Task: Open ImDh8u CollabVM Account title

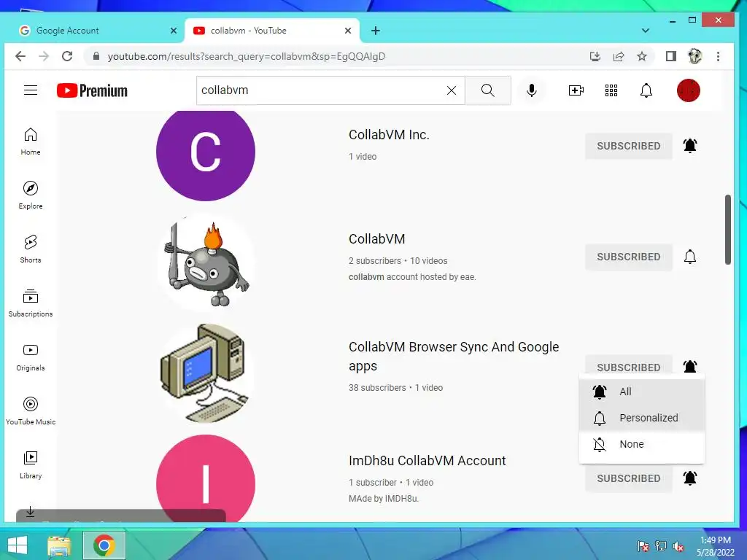Action: click(427, 461)
